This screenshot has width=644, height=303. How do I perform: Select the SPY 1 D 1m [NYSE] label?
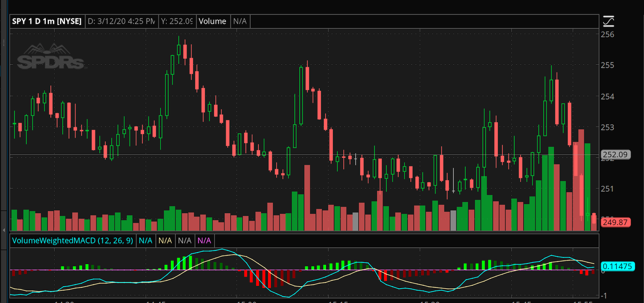tap(47, 21)
